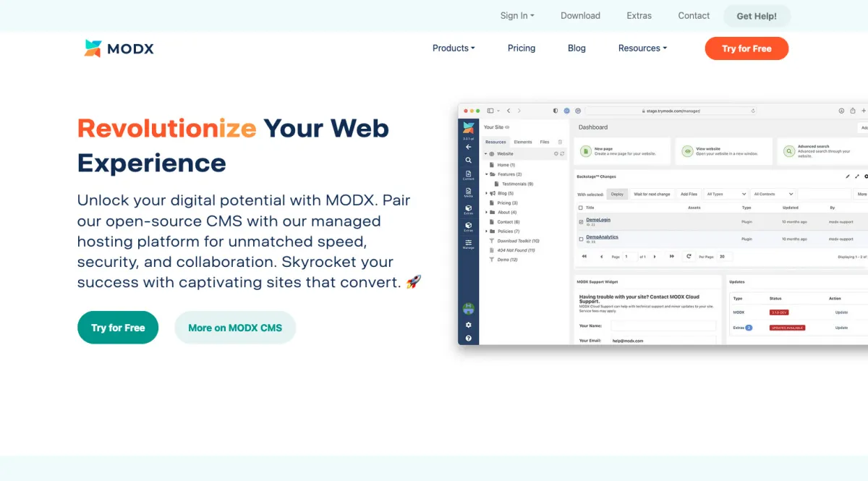Click the green Advanced search magnifier icon

(x=789, y=151)
